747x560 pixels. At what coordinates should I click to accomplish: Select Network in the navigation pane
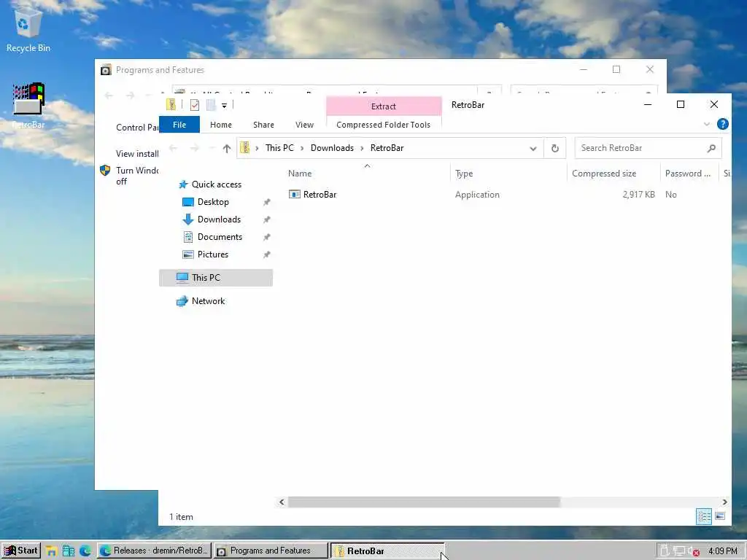(208, 301)
